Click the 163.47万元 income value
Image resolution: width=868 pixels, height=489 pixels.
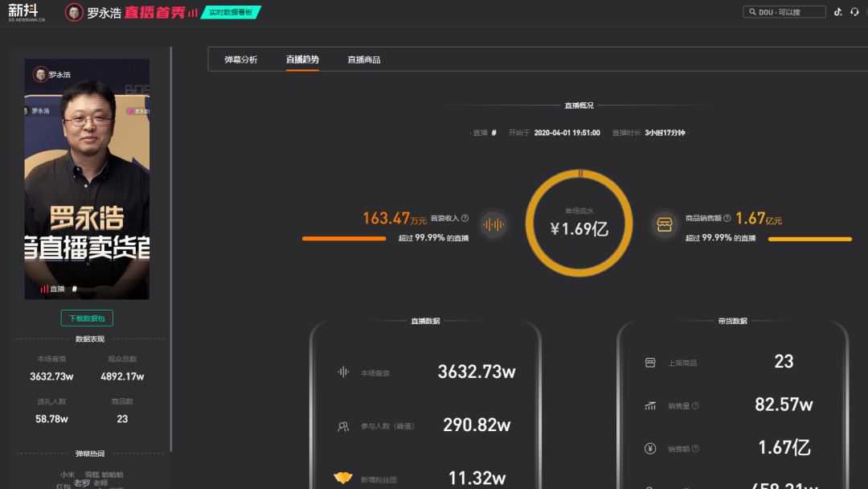(394, 219)
